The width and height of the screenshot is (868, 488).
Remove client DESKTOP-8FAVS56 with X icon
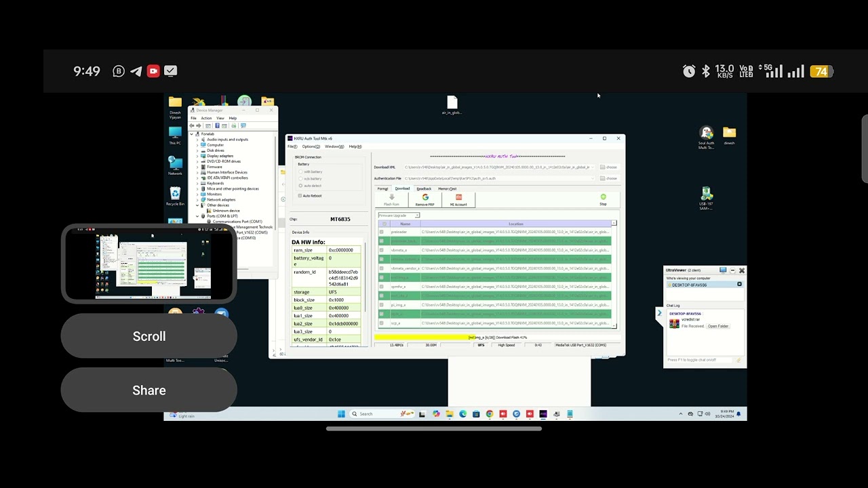739,285
